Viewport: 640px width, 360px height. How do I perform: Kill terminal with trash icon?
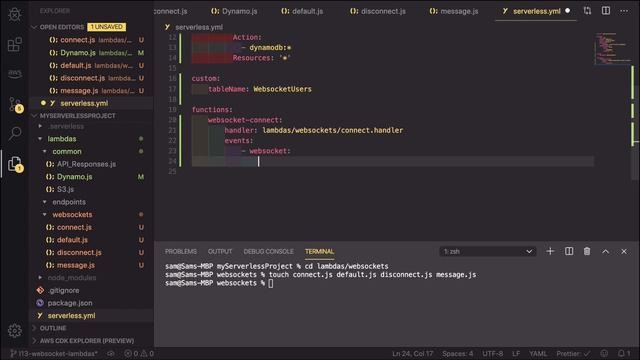point(587,251)
